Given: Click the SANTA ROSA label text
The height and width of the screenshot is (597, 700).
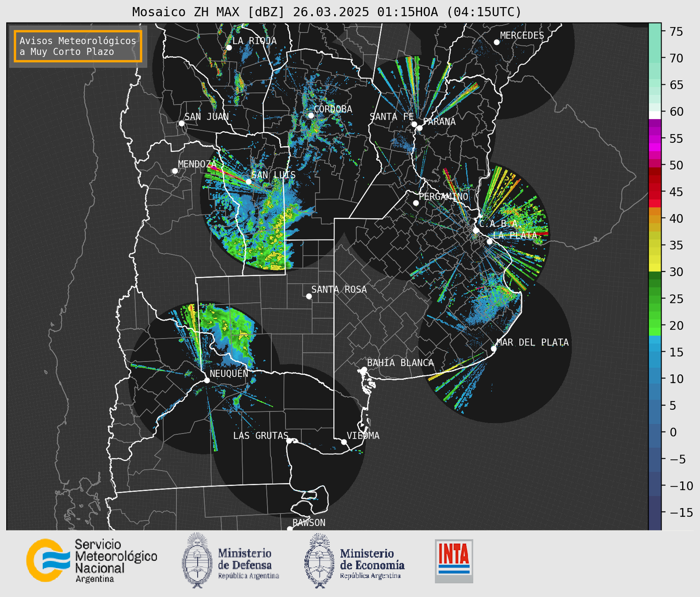Looking at the screenshot, I should click(x=339, y=290).
